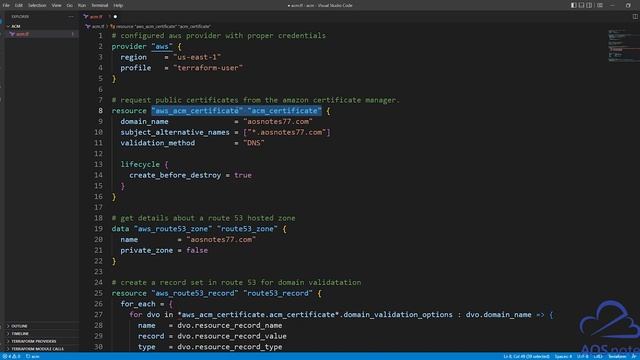Click "aws_route53_zone" on line 19
Viewport: 640px width, 360px height.
(x=173, y=229)
